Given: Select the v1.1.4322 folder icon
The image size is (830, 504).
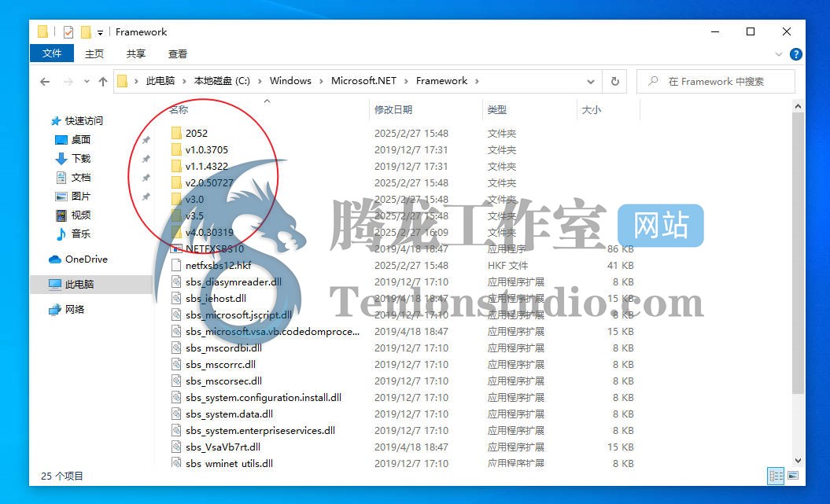Looking at the screenshot, I should (176, 166).
